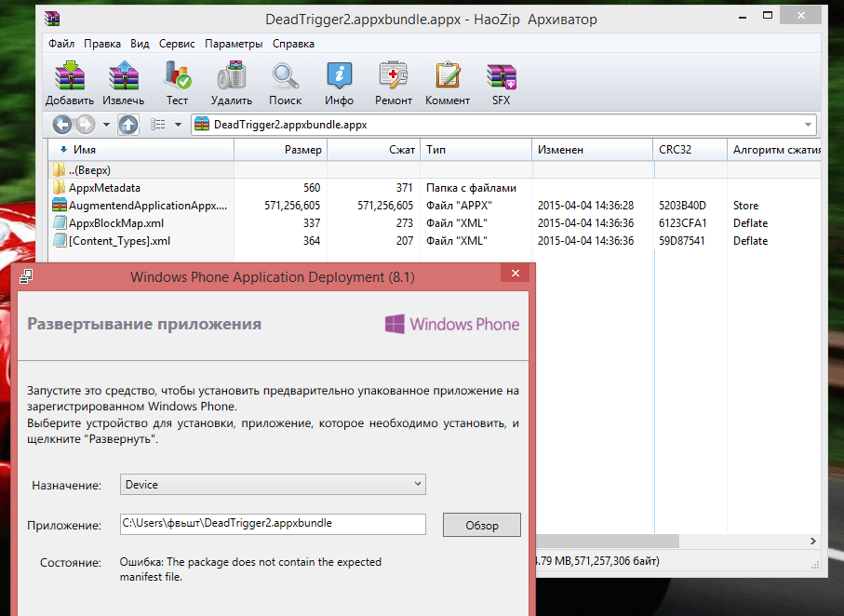Open the Поиск search magnifier icon
Image resolution: width=844 pixels, height=616 pixels.
[286, 76]
